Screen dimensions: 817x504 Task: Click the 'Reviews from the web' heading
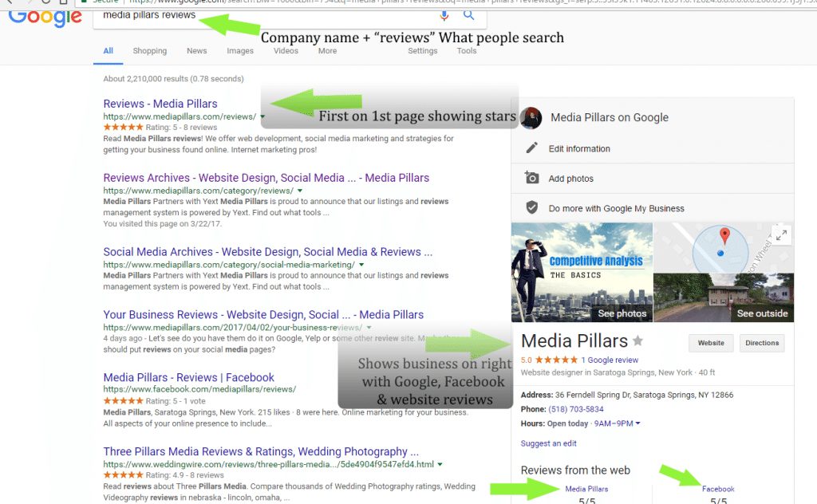point(575,471)
